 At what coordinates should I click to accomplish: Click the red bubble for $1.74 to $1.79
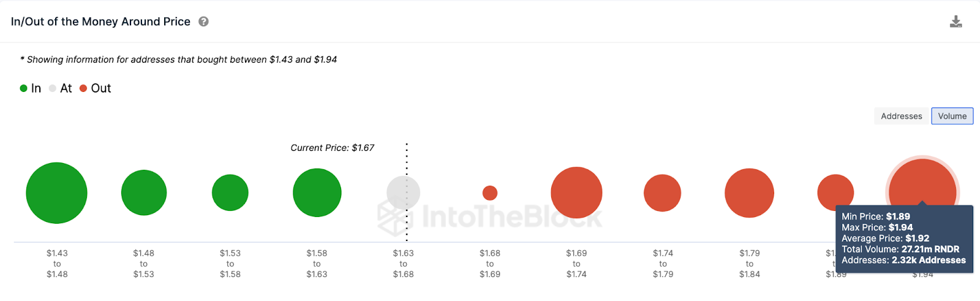662,193
